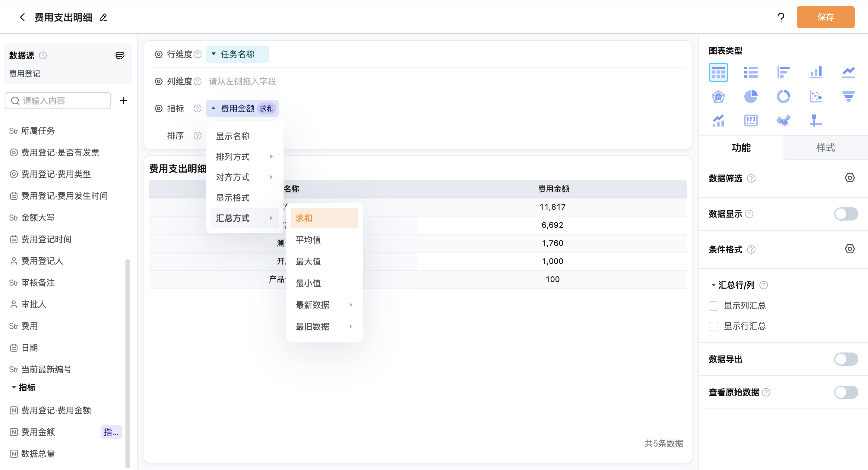Select 最小值 aggregation option
Viewport: 868px width, 470px height.
(x=324, y=283)
